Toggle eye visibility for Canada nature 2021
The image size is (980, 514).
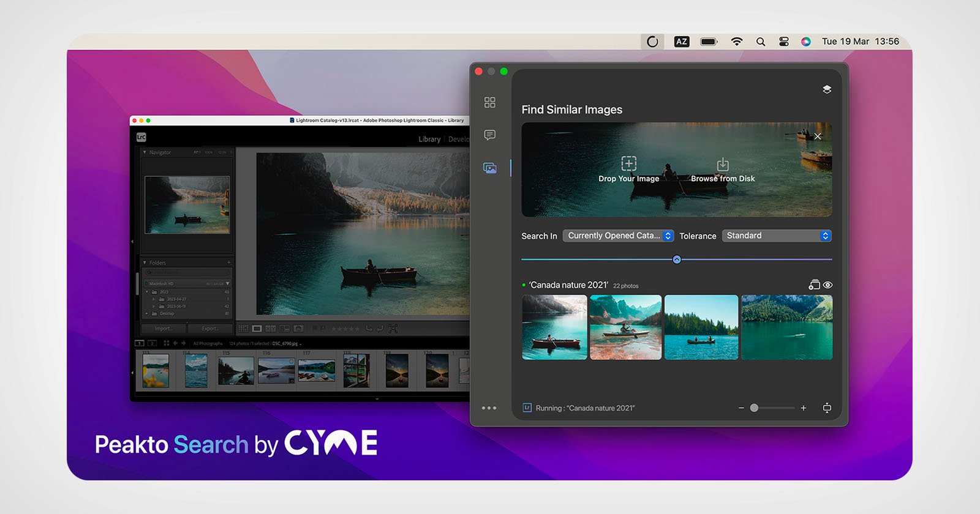point(827,285)
